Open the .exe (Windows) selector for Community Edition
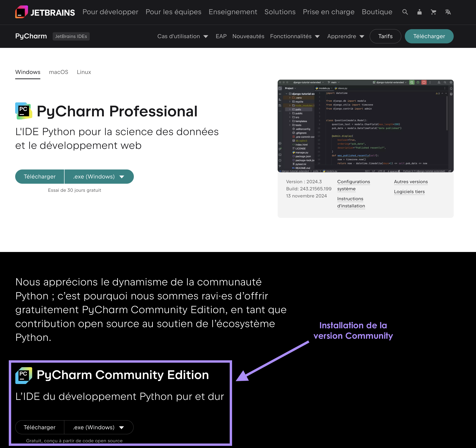 (98, 427)
